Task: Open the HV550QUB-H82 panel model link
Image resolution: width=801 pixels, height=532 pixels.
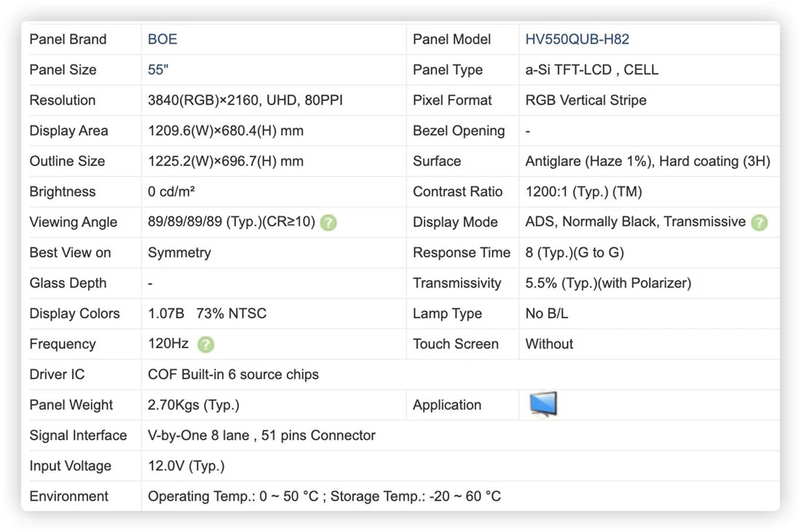Action: (x=577, y=39)
